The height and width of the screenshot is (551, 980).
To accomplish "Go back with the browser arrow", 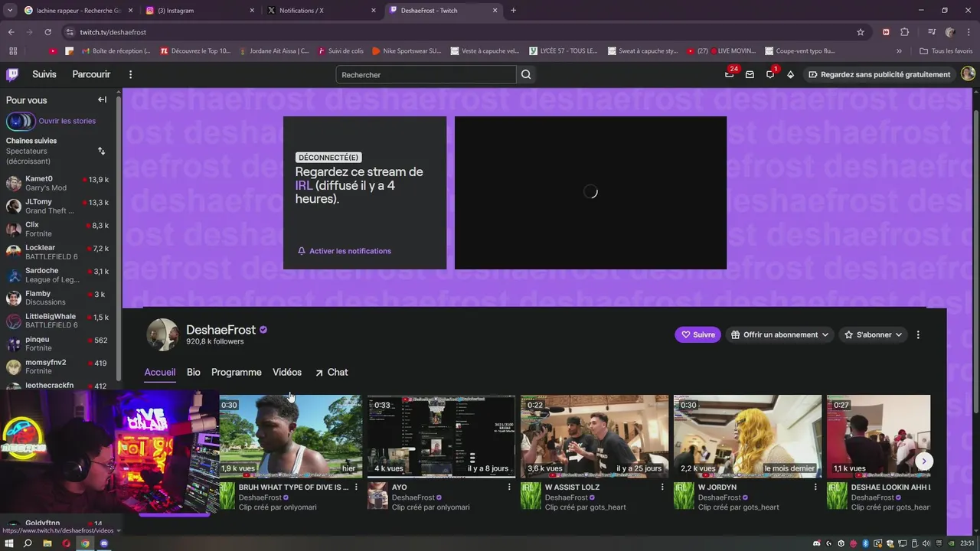I will click(11, 32).
